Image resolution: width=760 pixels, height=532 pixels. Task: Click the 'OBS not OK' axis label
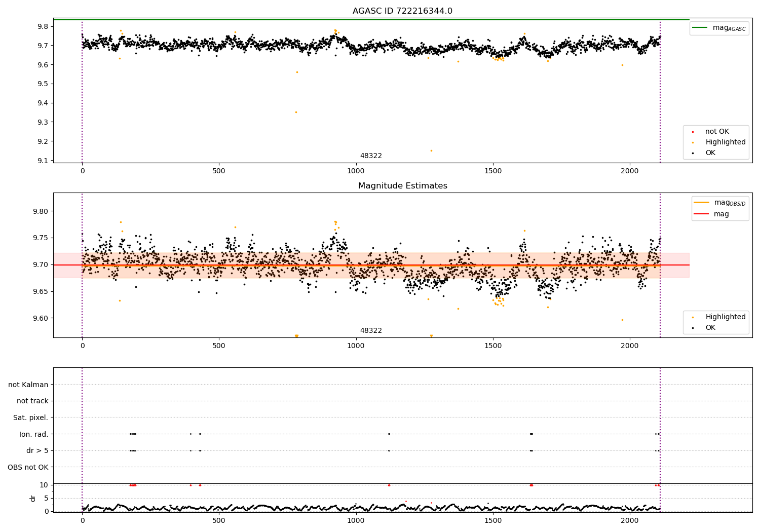[28, 467]
